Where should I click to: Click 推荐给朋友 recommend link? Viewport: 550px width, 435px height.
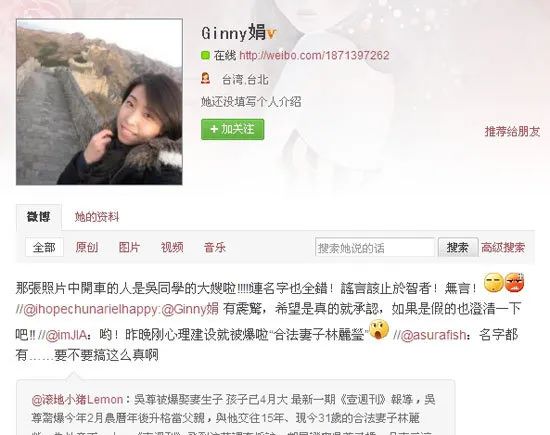512,132
